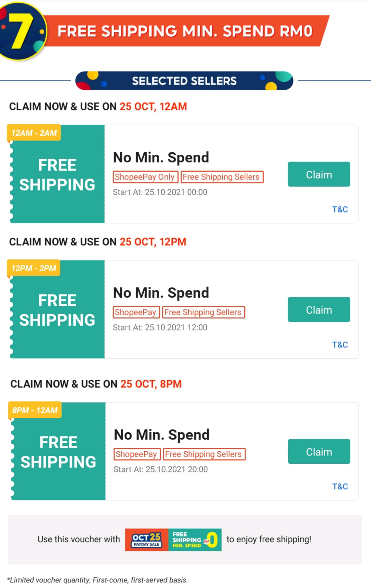
Task: Open T&C for the 12AM voucher
Action: pyautogui.click(x=340, y=209)
